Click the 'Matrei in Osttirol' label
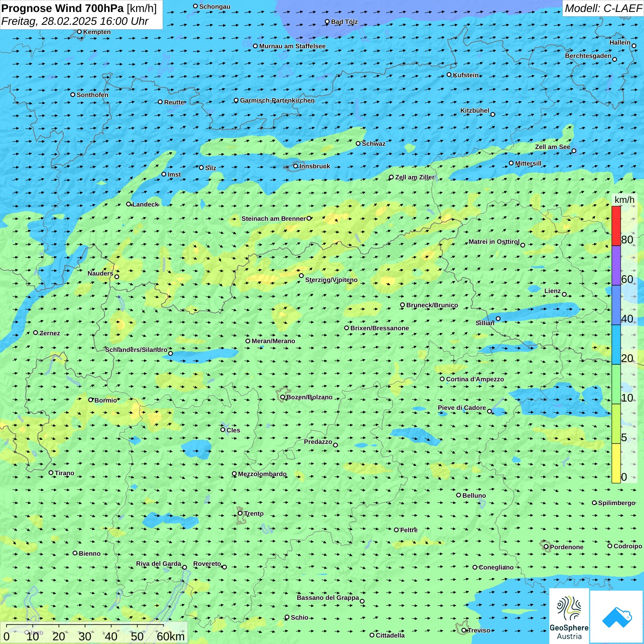This screenshot has width=644, height=644. click(x=494, y=241)
